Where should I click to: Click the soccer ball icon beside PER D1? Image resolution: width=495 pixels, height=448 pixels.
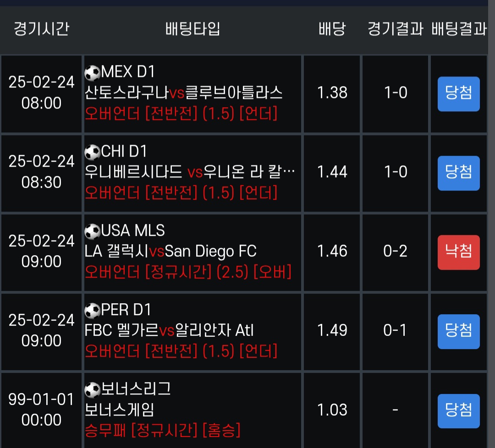(92, 311)
